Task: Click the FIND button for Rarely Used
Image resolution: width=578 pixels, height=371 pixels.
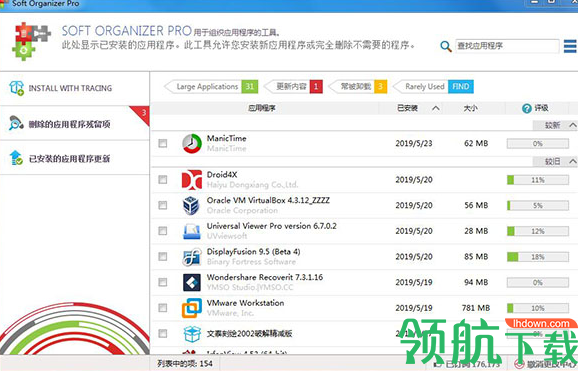Action: [x=461, y=87]
